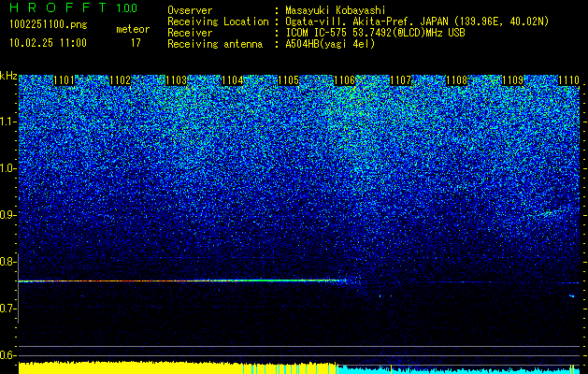Click the yellow signal level bar graph
Viewport: 588px width, 374px height.
[179, 367]
